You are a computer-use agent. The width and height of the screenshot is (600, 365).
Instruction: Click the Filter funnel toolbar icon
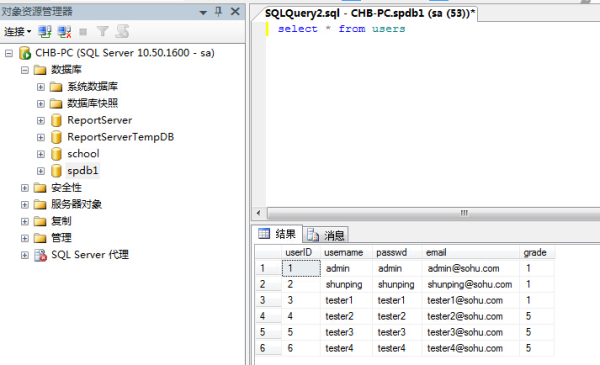(x=103, y=31)
